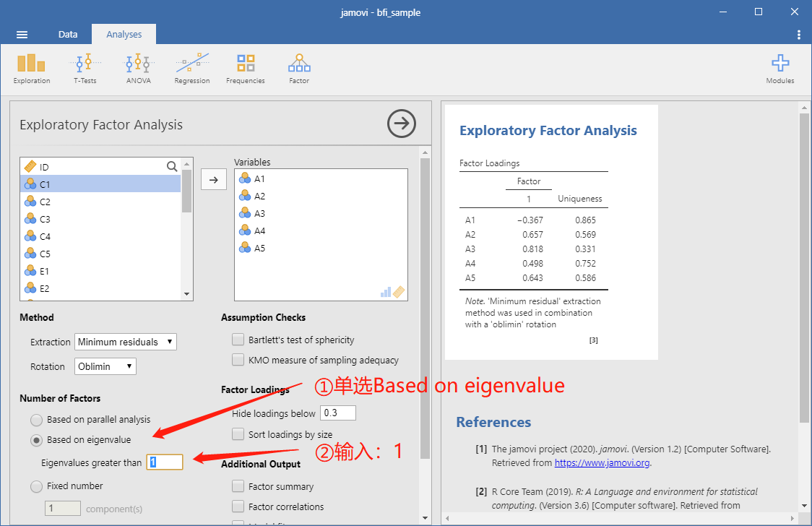Click the Uniqueness column header
Image resolution: width=812 pixels, height=526 pixels.
click(579, 199)
